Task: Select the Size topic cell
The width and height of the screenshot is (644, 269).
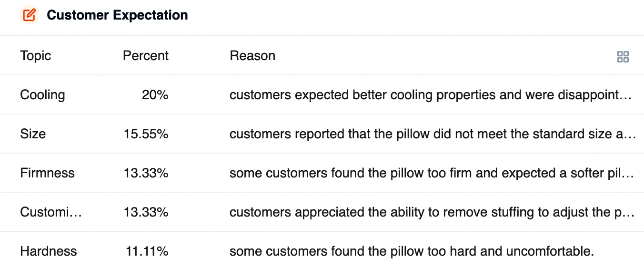Action: pos(33,134)
